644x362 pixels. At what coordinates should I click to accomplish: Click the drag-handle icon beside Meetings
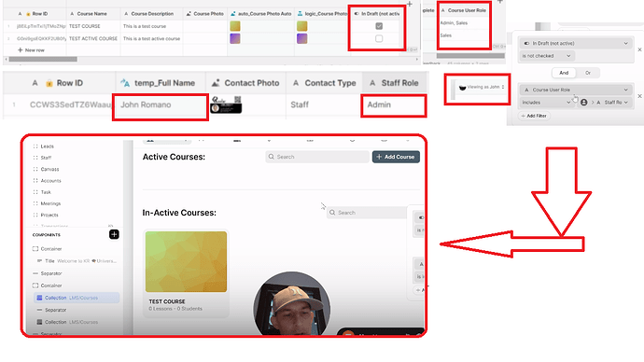35,203
